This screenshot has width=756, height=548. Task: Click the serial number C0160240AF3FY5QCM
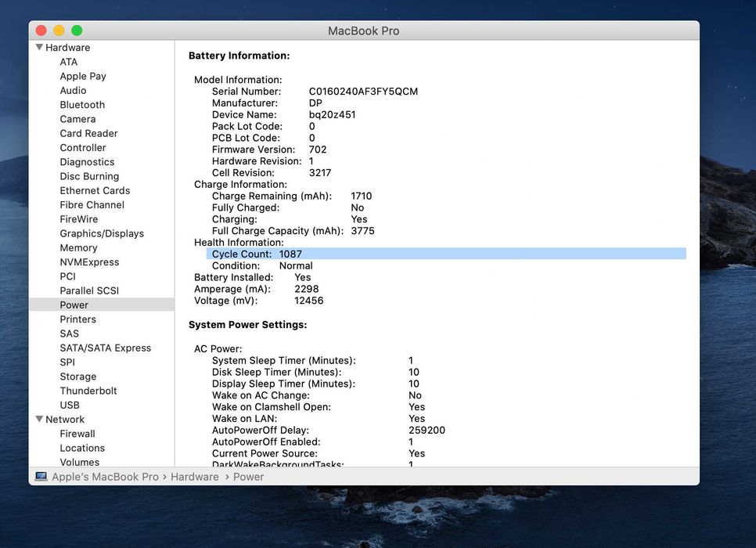(x=364, y=91)
